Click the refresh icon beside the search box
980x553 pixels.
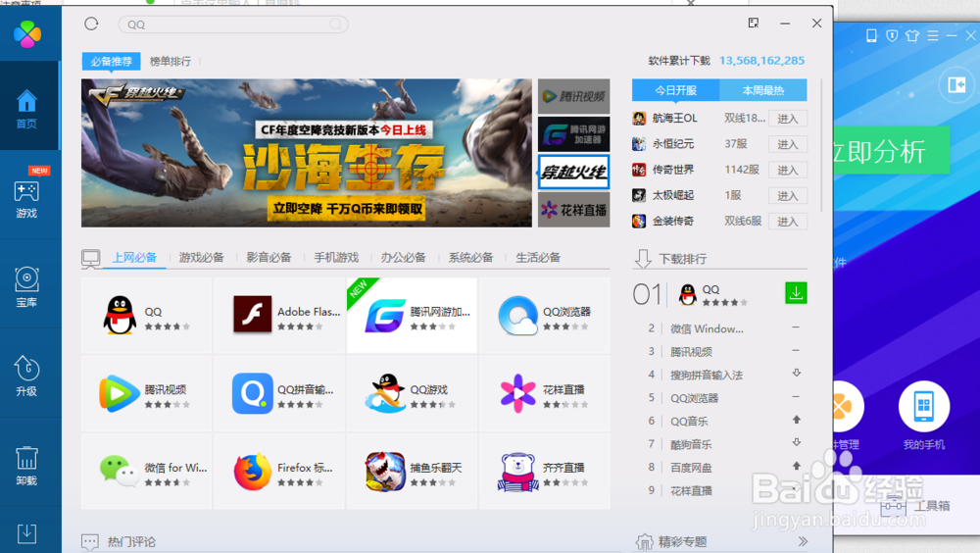[x=91, y=24]
